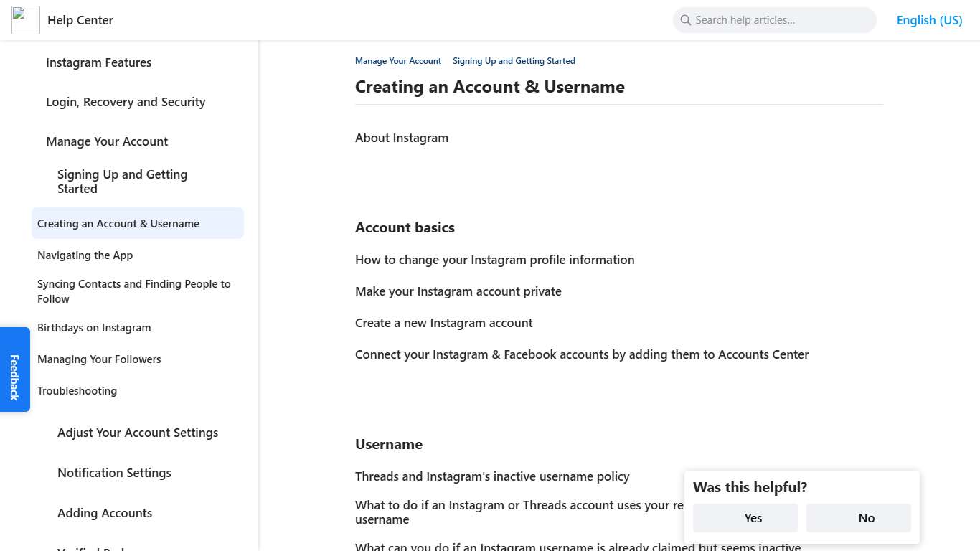Expand the Notification Settings section

[x=114, y=473]
